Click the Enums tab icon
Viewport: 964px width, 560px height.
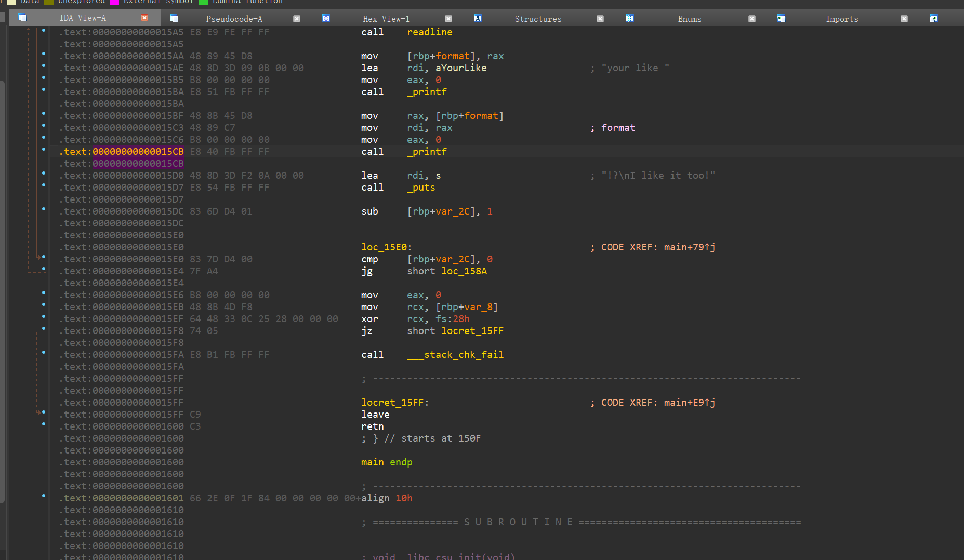[629, 18]
